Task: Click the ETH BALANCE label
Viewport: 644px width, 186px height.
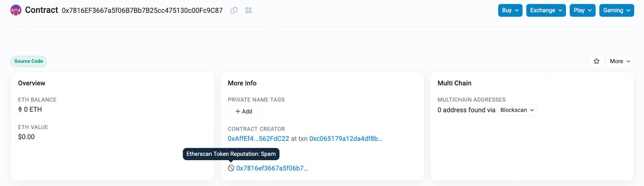Action: [37, 100]
